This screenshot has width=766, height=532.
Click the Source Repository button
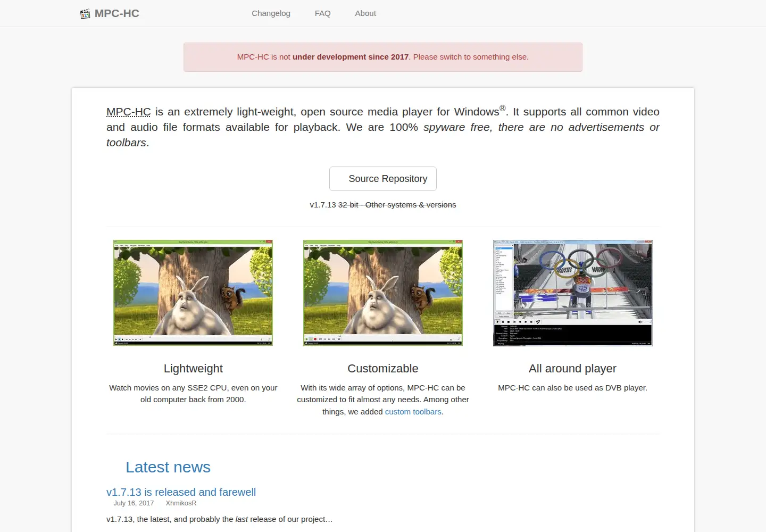(383, 179)
